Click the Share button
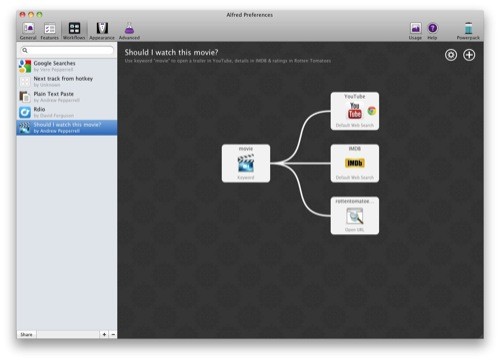 click(27, 334)
